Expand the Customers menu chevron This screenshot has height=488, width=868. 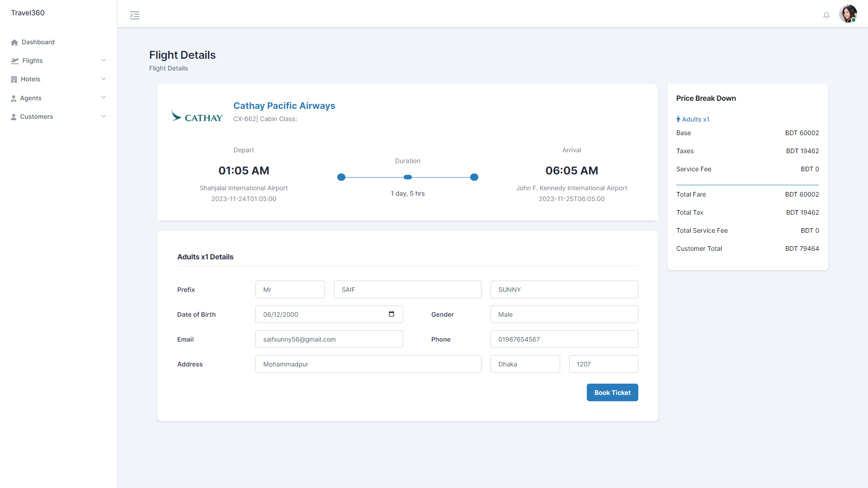(x=104, y=116)
